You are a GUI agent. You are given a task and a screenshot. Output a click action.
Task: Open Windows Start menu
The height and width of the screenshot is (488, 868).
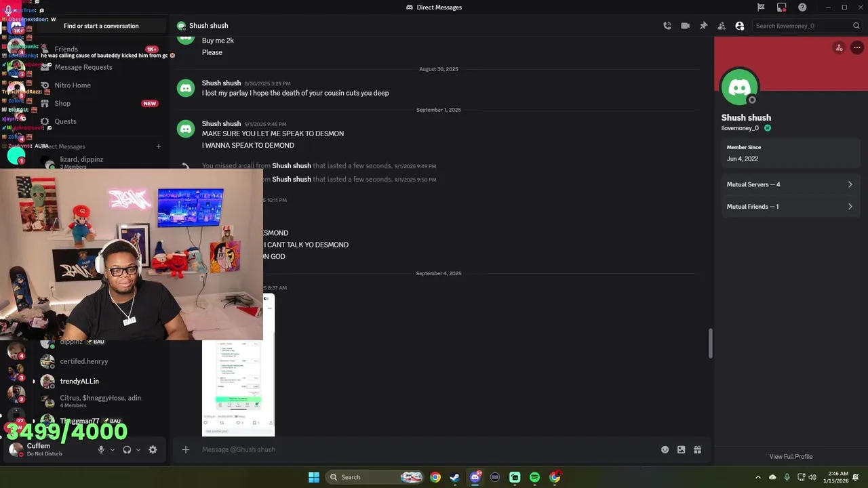pos(314,477)
